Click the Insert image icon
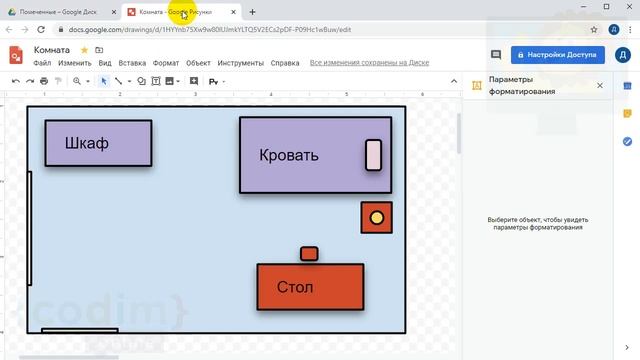This screenshot has width=640, height=360. click(x=169, y=81)
